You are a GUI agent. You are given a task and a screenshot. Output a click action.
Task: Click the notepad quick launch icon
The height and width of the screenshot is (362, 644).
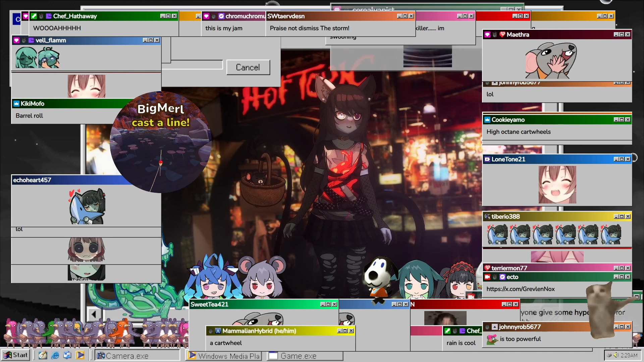coord(43,355)
